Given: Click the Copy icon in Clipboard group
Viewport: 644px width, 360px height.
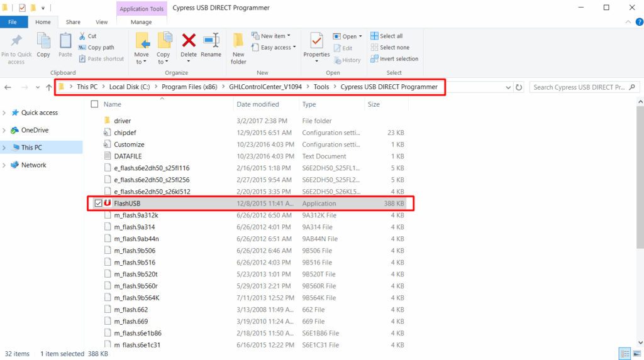Looking at the screenshot, I should 43,41.
